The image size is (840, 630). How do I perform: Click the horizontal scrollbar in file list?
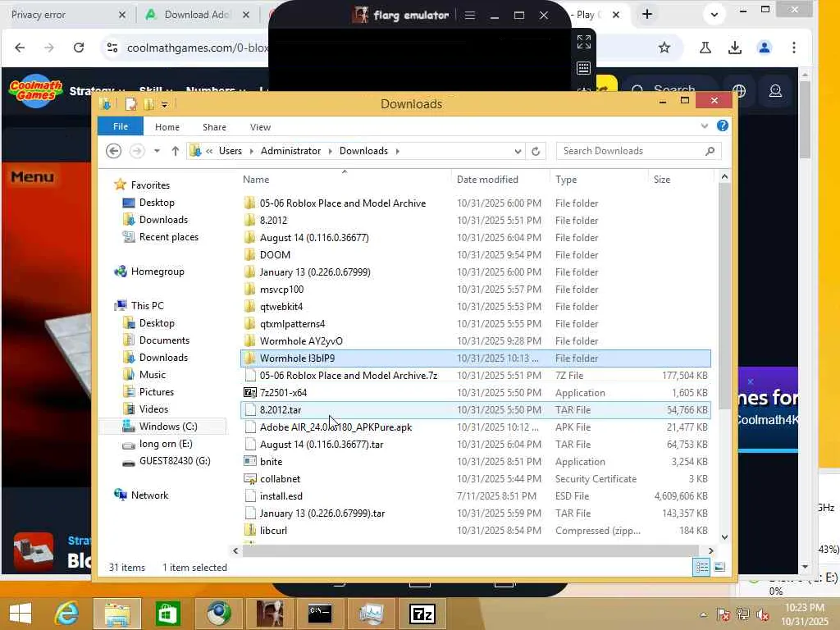pyautogui.click(x=470, y=550)
